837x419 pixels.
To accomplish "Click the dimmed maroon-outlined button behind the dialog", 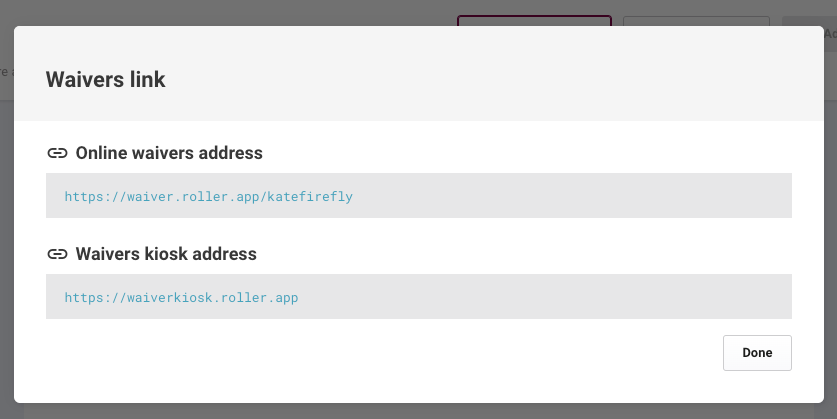I will (x=534, y=21).
